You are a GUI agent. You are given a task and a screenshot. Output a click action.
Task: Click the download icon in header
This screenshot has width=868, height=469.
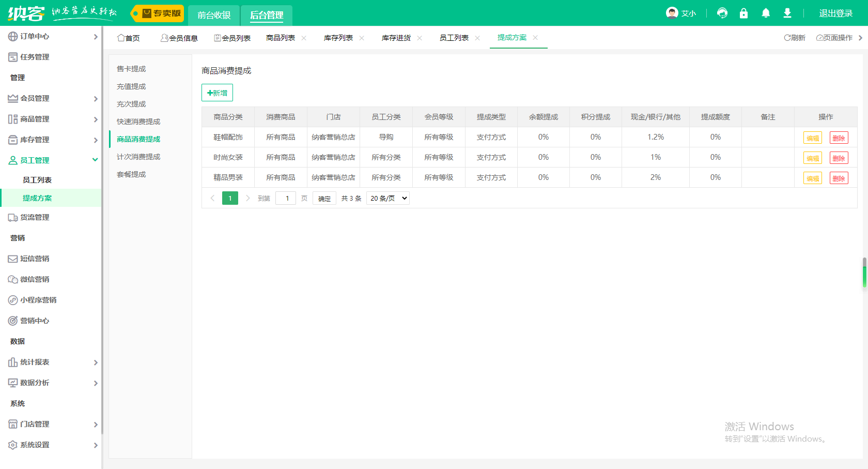(787, 13)
